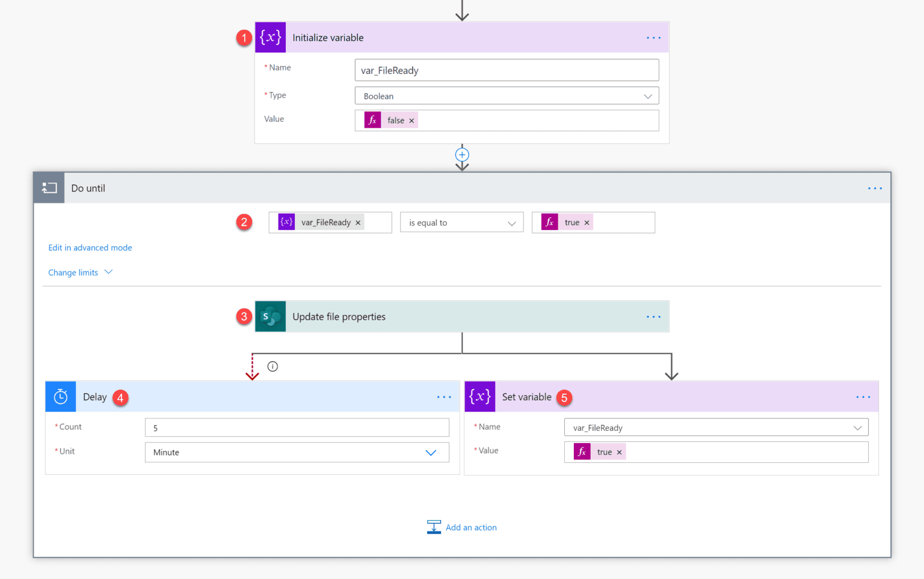Viewport: 924px width, 579px height.
Task: Click Add an action inside the loop
Action: pyautogui.click(x=471, y=527)
